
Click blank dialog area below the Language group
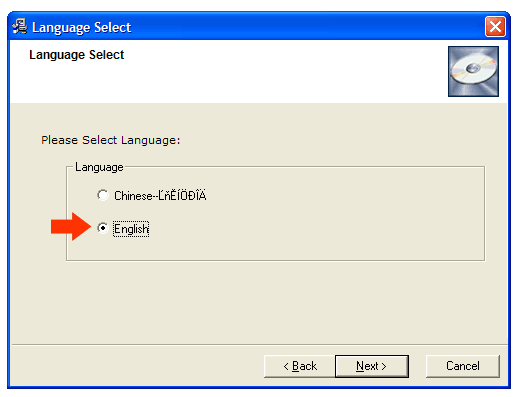click(259, 302)
